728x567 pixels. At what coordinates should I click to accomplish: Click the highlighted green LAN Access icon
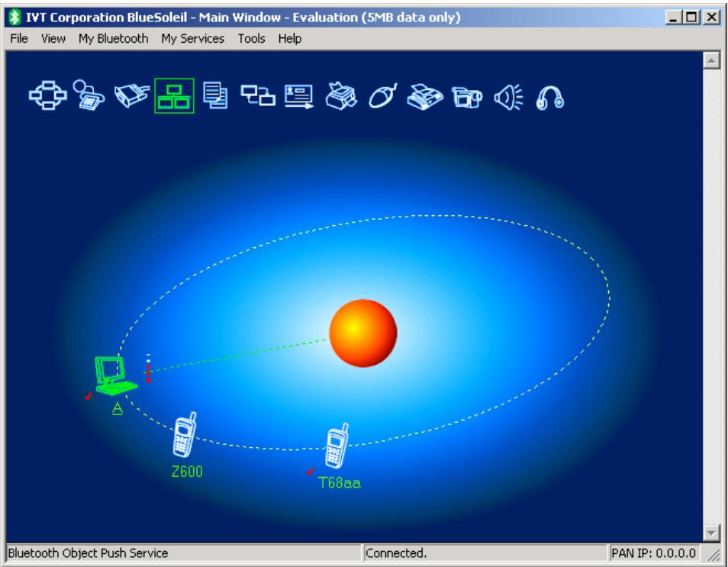point(174,95)
